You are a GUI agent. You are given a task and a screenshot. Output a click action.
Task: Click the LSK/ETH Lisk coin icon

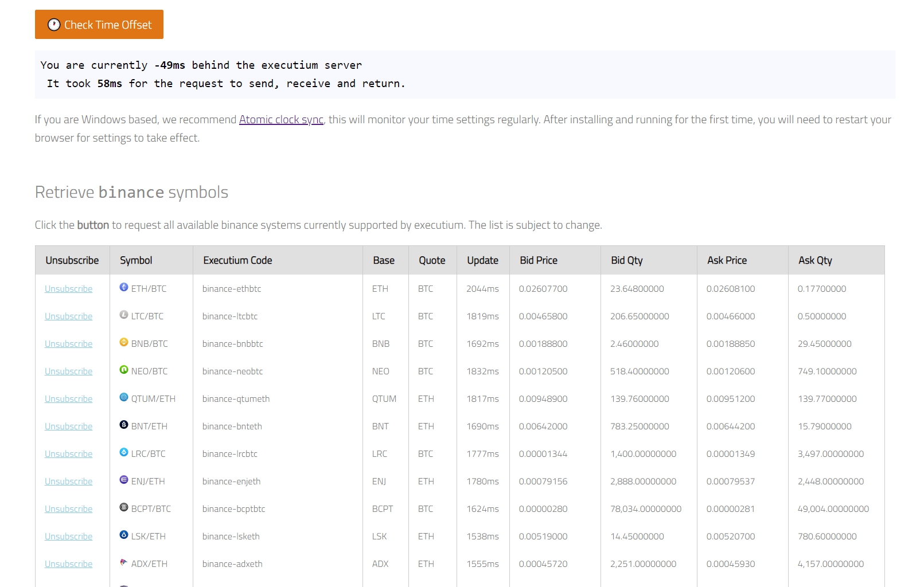coord(124,535)
